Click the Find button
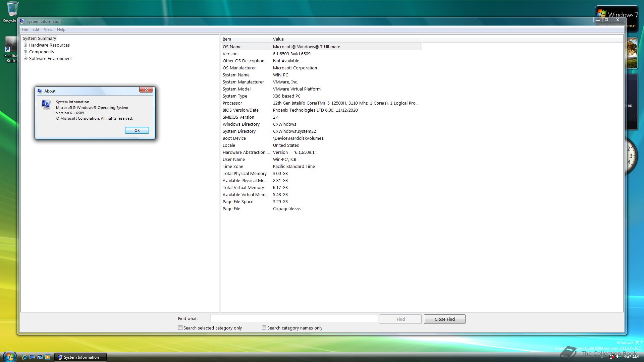 tap(400, 319)
